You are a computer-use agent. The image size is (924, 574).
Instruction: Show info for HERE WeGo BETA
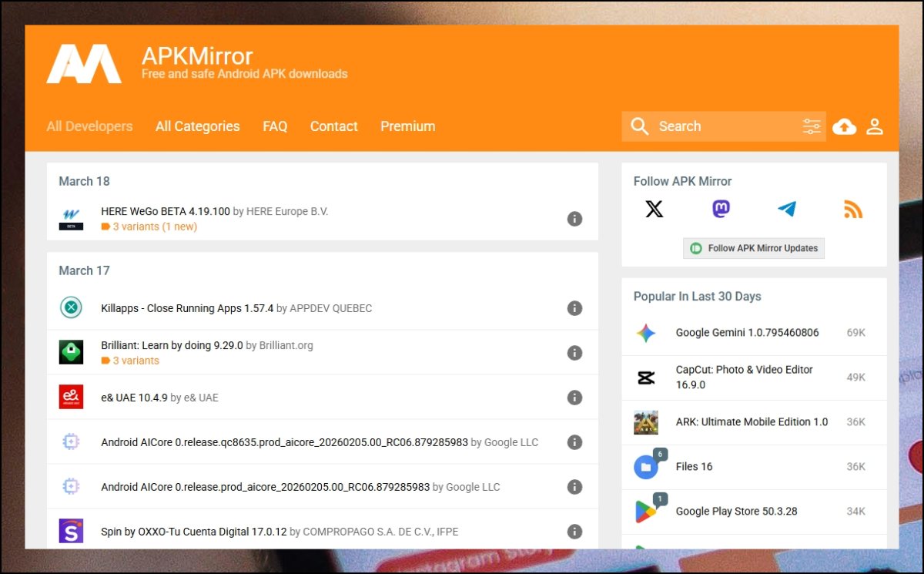tap(574, 219)
